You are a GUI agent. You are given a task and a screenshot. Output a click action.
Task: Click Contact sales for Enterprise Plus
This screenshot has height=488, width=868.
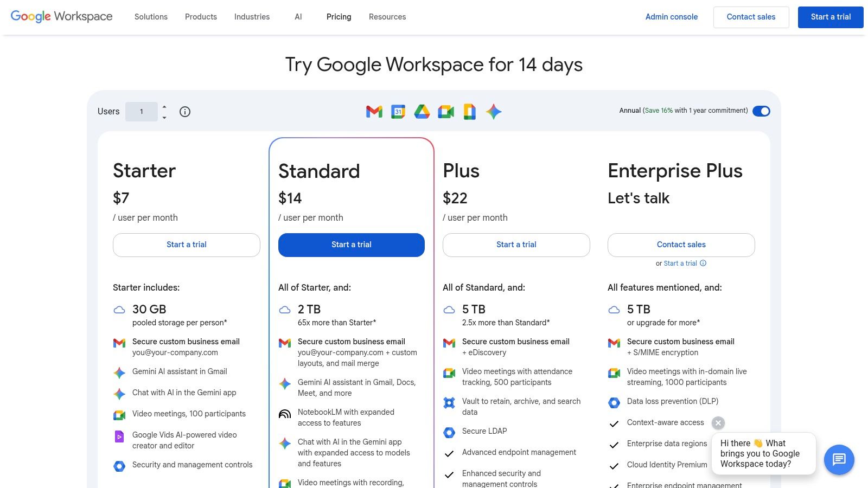point(681,245)
